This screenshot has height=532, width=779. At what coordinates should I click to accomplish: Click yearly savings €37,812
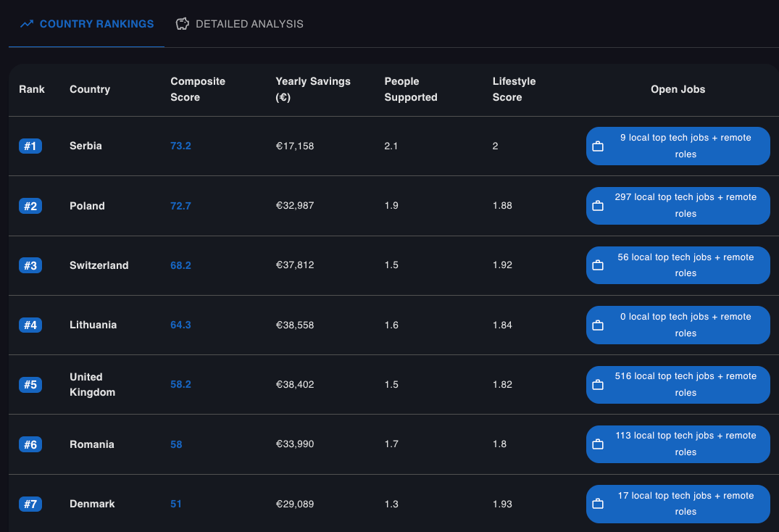click(295, 265)
